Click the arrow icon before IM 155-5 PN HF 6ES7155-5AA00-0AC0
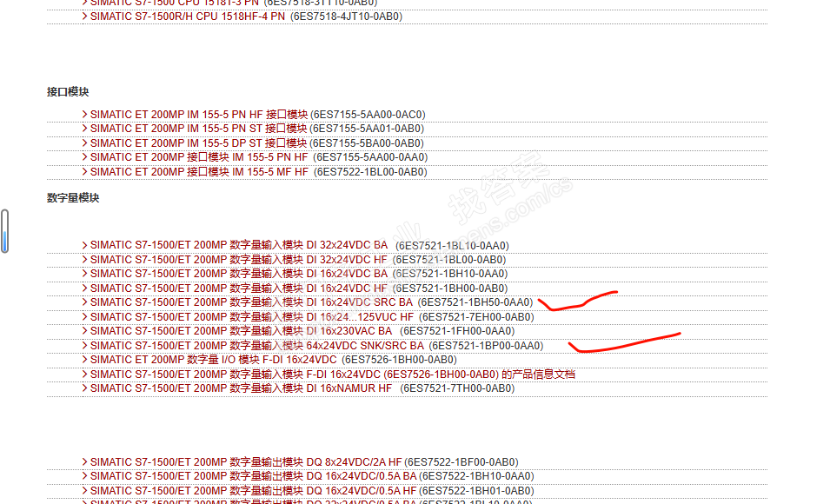The height and width of the screenshot is (504, 830). click(84, 115)
